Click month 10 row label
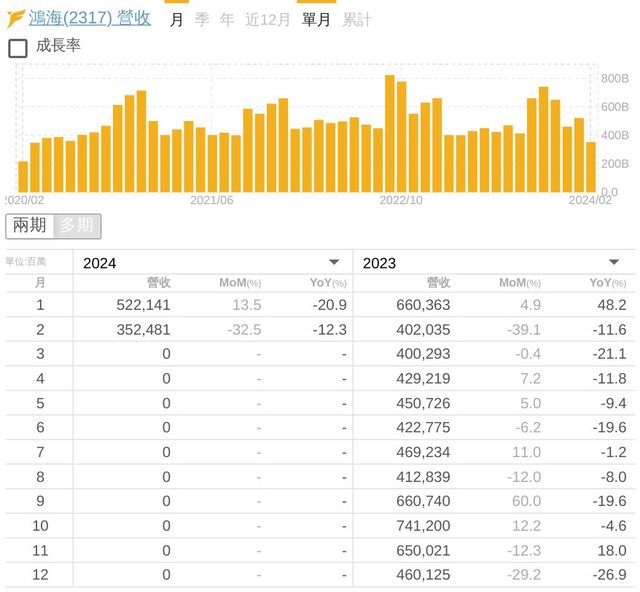Screen dimensions: 640x592 [x=40, y=526]
